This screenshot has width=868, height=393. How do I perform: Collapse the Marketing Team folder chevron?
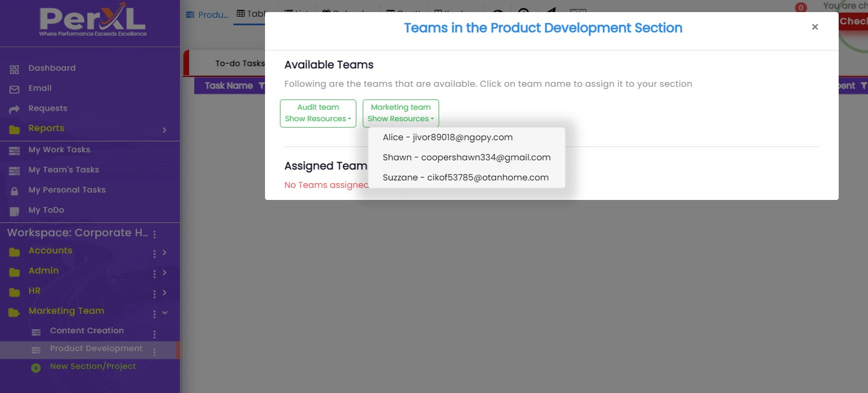tap(164, 313)
